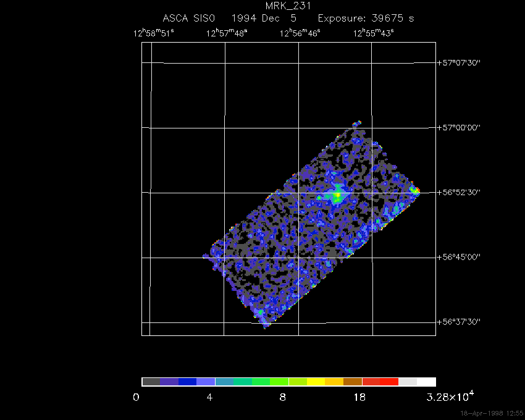
Task: Click the bright hotspot at the detector's right corner
Action: pyautogui.click(x=415, y=190)
